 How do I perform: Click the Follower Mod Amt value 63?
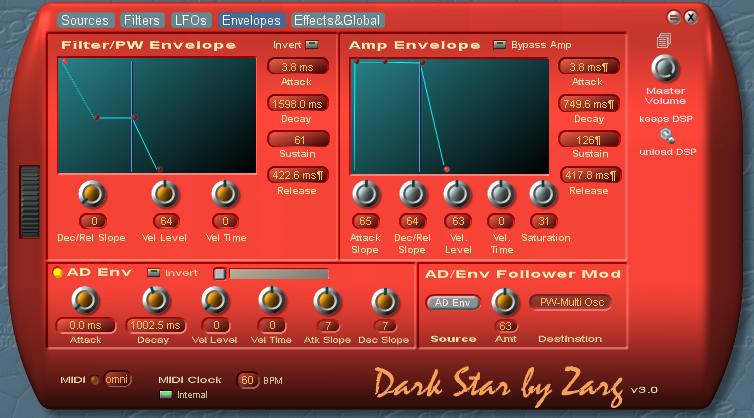point(505,326)
